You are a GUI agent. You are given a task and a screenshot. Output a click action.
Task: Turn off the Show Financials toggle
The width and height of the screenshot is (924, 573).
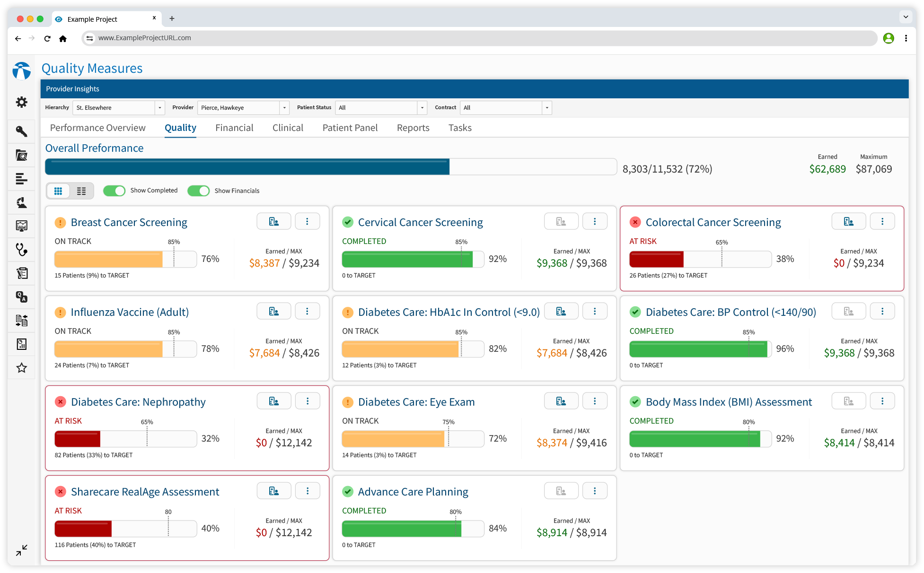[x=198, y=191]
